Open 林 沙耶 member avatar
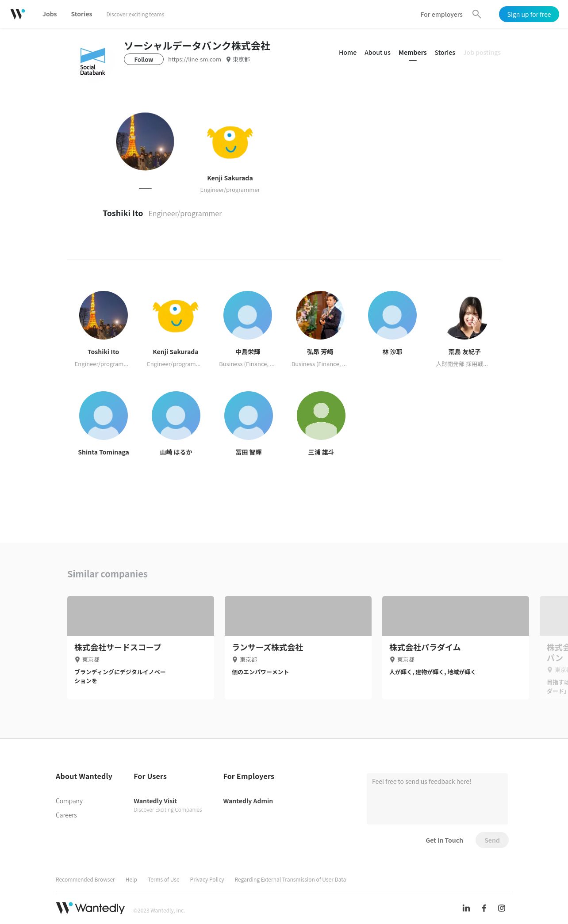Image resolution: width=568 pixels, height=924 pixels. point(392,315)
